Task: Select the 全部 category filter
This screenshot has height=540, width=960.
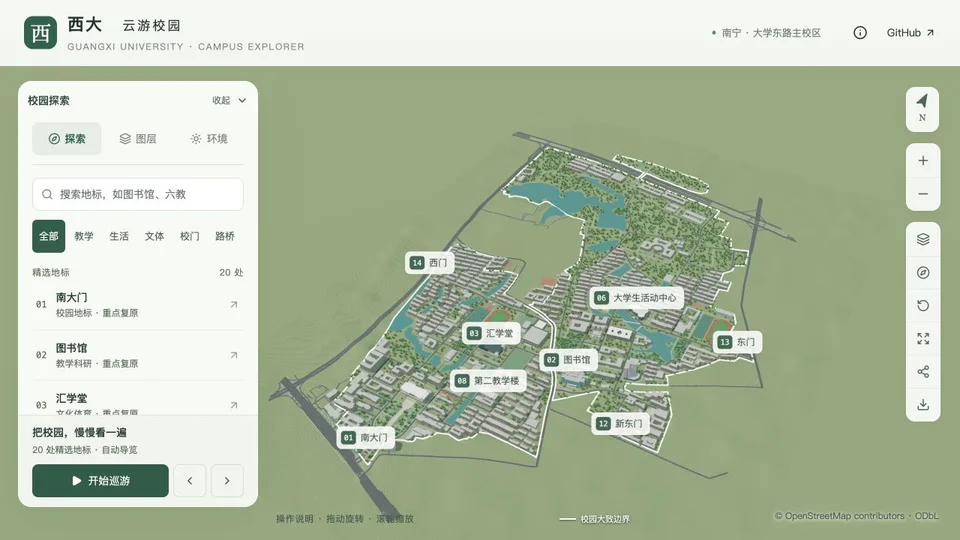Action: [48, 236]
